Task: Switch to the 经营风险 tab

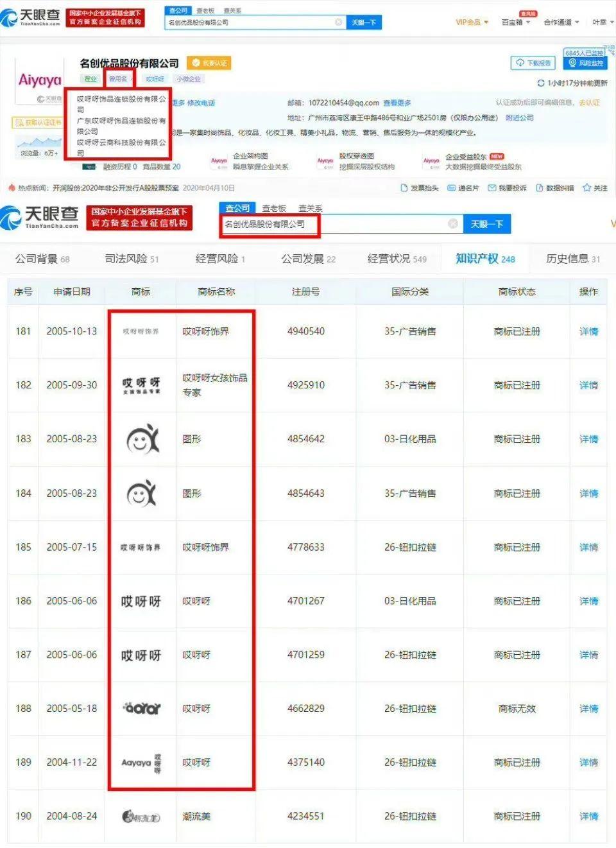Action: tap(220, 259)
